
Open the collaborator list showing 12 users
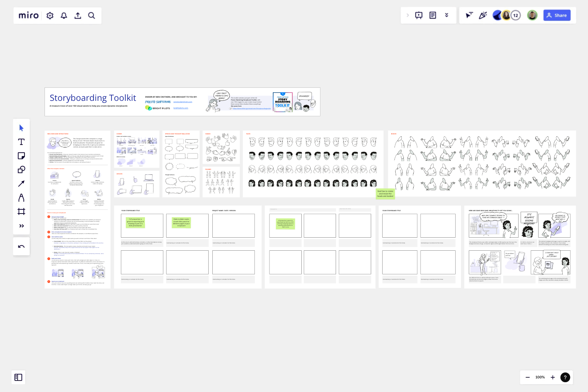(x=516, y=15)
